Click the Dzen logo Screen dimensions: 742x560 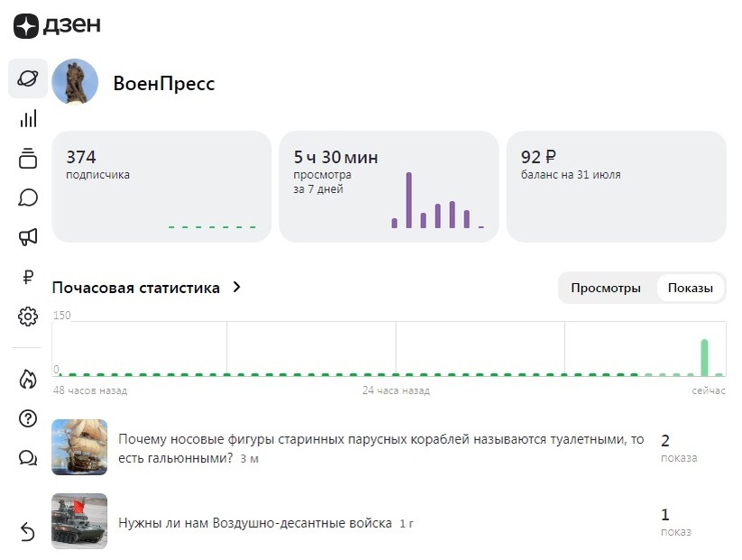click(x=57, y=25)
